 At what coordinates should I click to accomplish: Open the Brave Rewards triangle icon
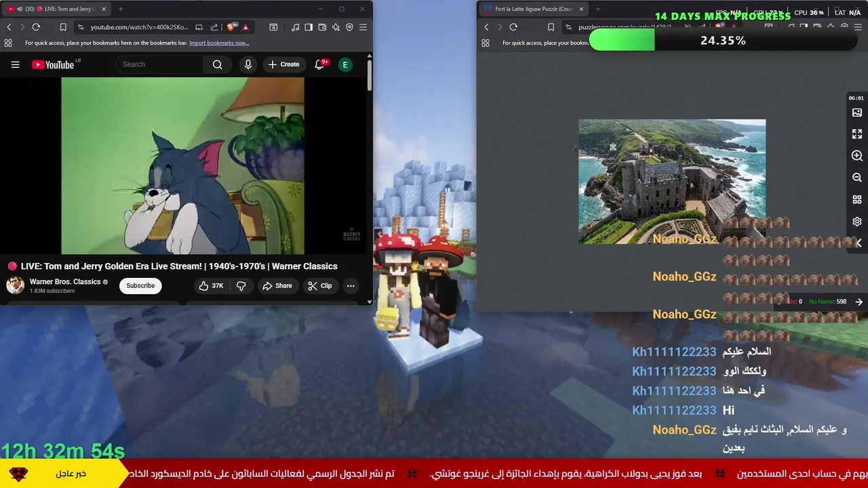245,27
